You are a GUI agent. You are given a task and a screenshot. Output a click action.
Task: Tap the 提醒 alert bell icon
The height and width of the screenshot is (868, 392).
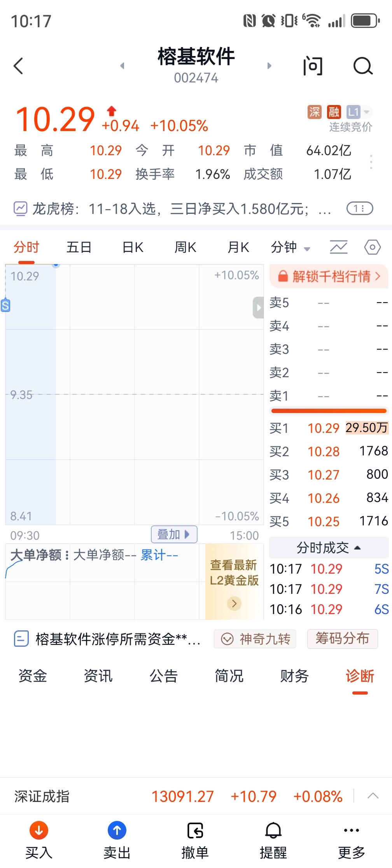(x=273, y=831)
